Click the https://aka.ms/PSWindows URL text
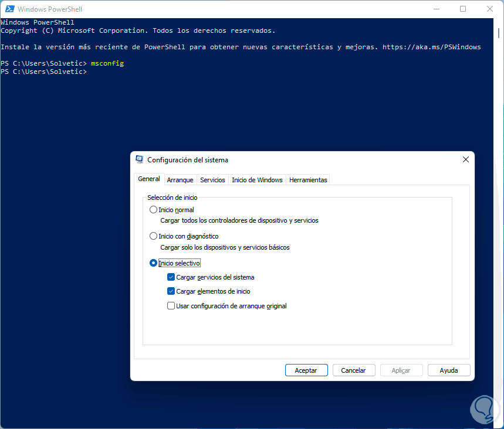The height and width of the screenshot is (429, 504). click(431, 47)
